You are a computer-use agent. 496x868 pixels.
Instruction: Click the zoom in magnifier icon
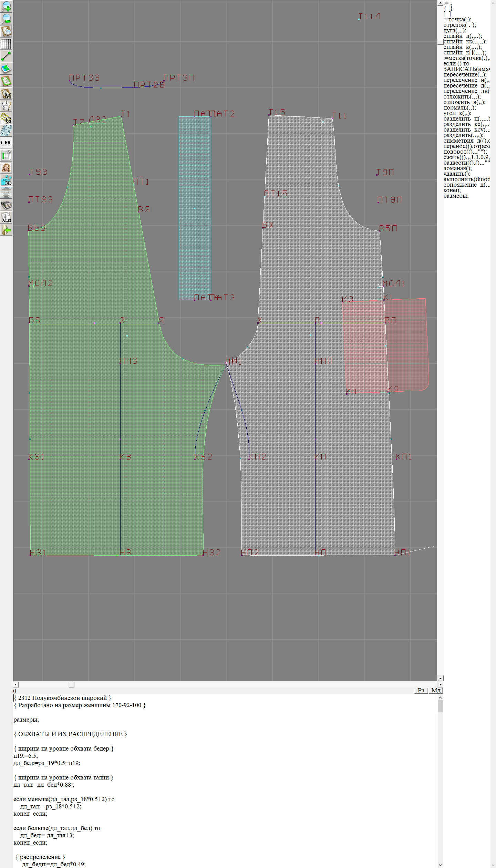click(6, 6)
